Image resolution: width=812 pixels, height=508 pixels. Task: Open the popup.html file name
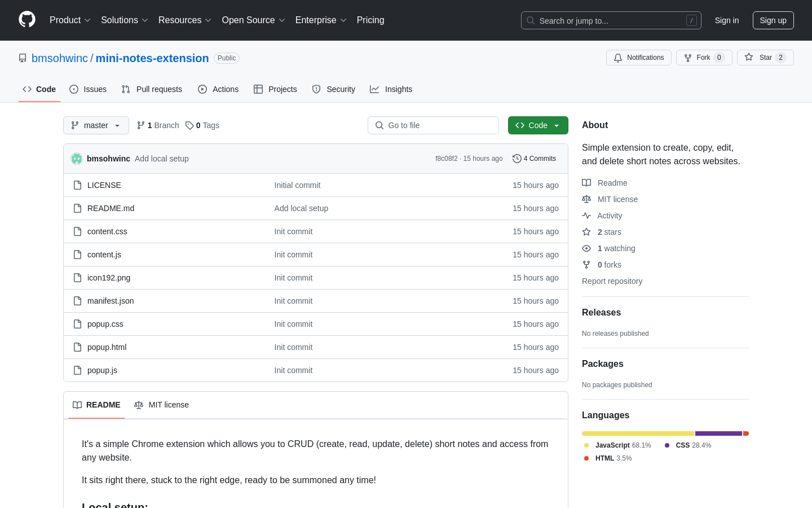point(107,347)
